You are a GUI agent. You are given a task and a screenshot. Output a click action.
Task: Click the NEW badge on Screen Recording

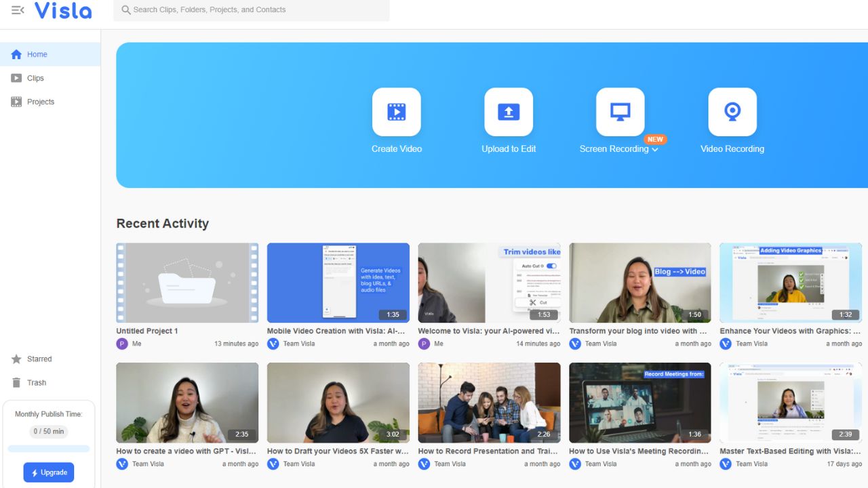coord(655,139)
